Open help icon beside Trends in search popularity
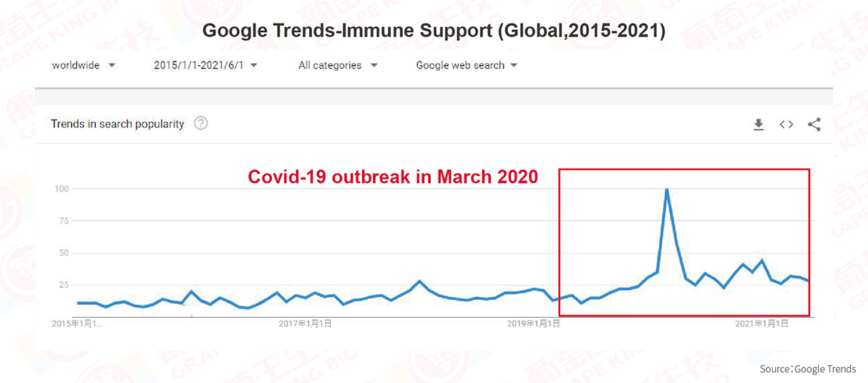This screenshot has width=868, height=383. (x=201, y=123)
